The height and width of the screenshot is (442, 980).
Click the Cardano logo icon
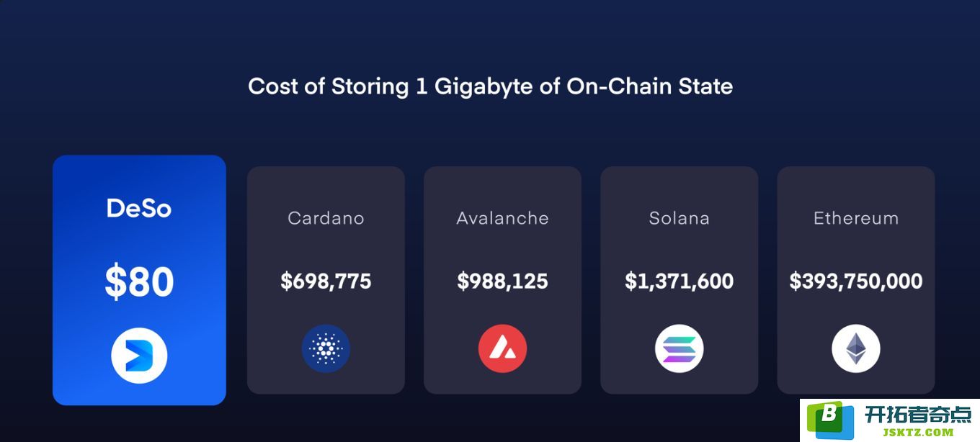pyautogui.click(x=326, y=349)
